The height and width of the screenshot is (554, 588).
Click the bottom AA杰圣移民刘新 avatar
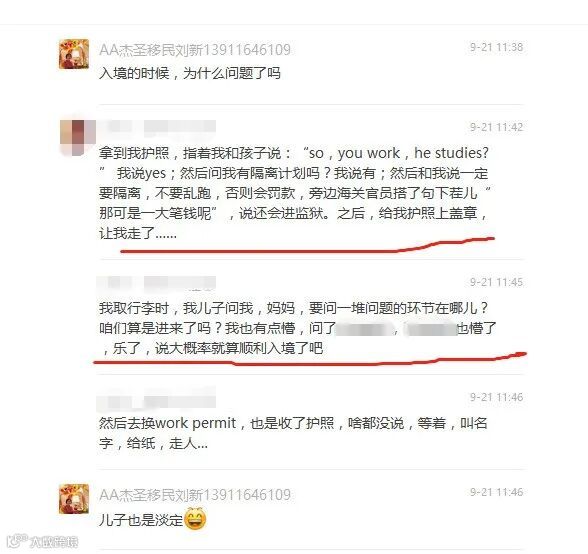74,499
